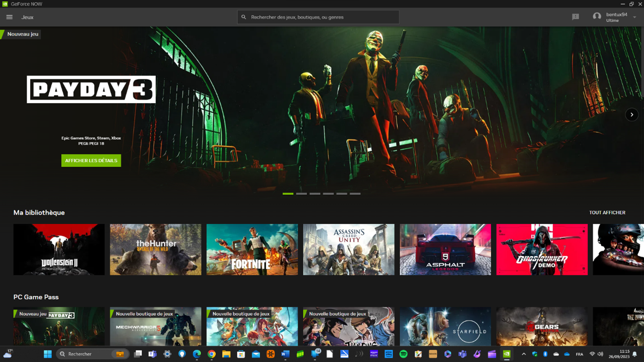Select the third carousel page indicator
The width and height of the screenshot is (644, 362).
coord(315,194)
